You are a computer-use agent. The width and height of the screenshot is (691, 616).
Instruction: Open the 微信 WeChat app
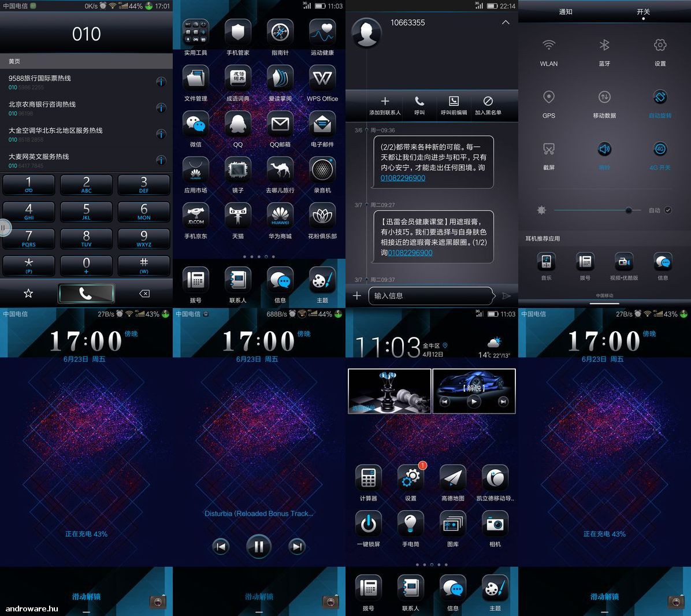[195, 125]
